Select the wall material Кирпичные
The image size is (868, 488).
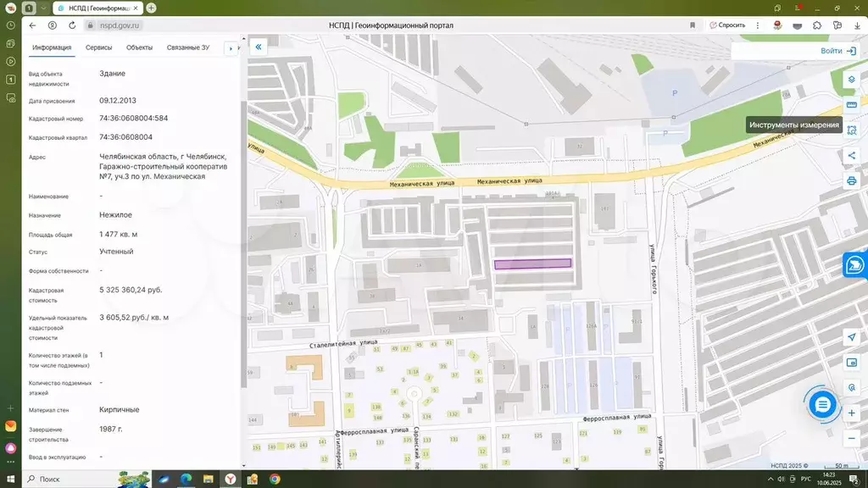119,410
